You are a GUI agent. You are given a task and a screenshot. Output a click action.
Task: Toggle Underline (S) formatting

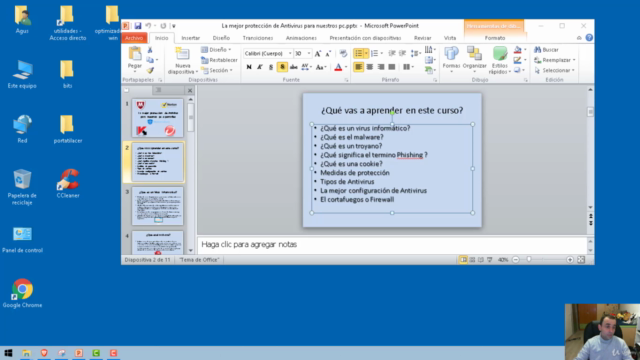coord(271,67)
